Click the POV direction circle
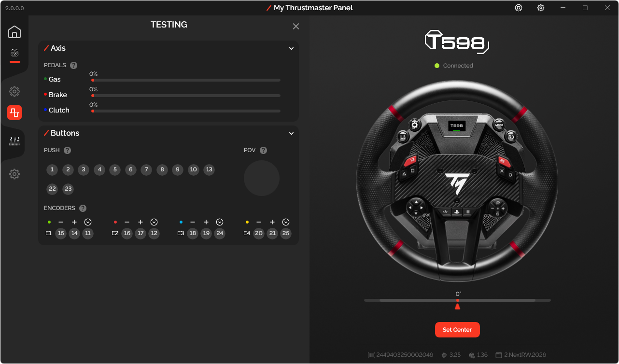The width and height of the screenshot is (619, 364). 262,178
